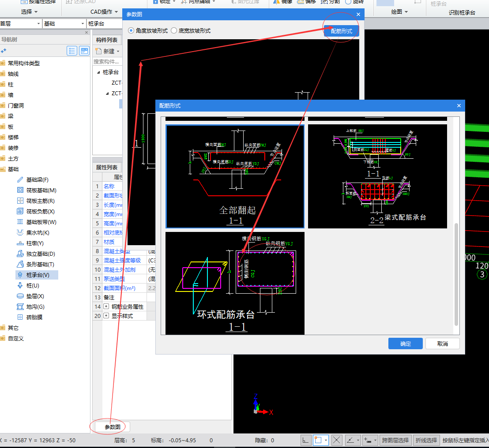The height and width of the screenshot is (448, 489).
Task: Switch to the 属性列表 tab
Action: 107,167
